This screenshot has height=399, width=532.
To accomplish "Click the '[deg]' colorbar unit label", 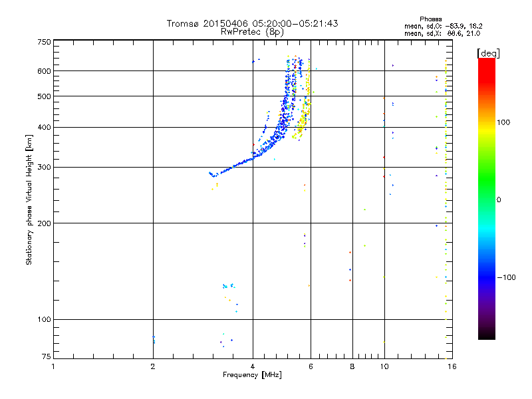I will point(488,53).
